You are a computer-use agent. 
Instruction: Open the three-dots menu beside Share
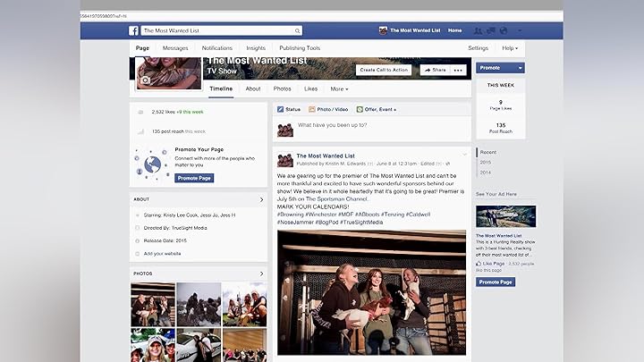459,70
